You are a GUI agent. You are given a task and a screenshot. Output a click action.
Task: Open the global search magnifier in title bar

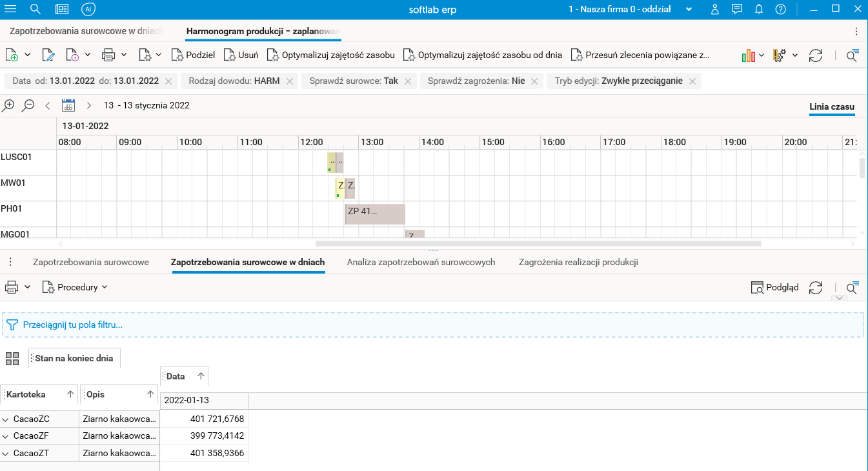(35, 9)
